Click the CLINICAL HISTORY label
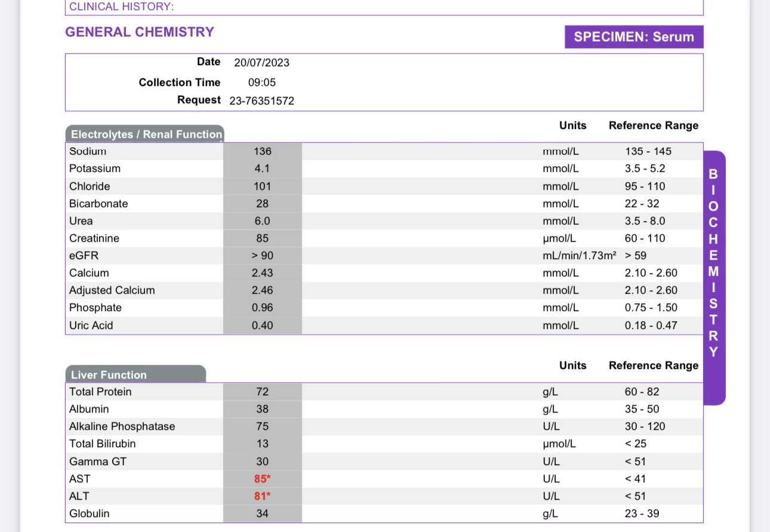The image size is (770, 532). [122, 7]
